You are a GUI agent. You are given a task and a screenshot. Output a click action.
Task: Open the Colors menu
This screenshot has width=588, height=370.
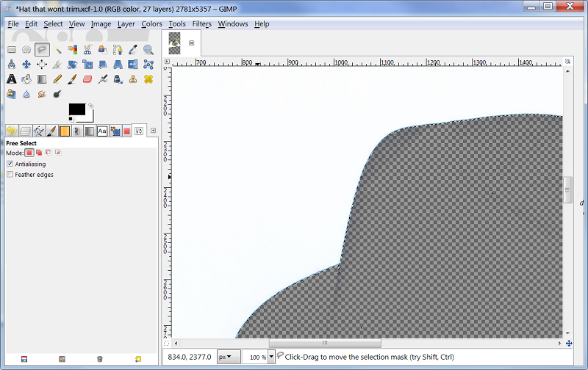click(x=151, y=23)
